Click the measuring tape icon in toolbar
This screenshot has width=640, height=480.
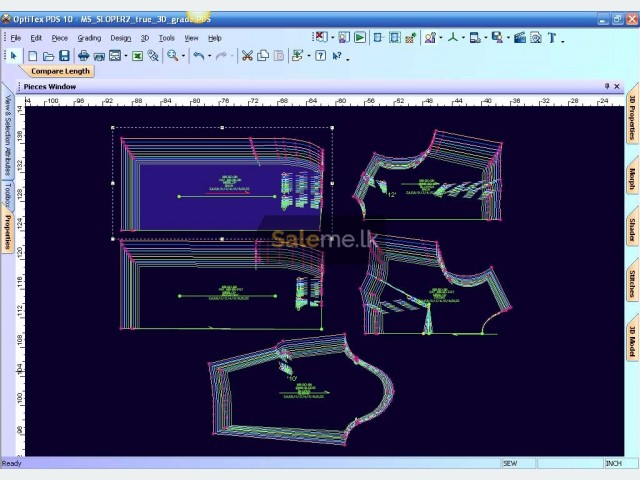[153, 56]
